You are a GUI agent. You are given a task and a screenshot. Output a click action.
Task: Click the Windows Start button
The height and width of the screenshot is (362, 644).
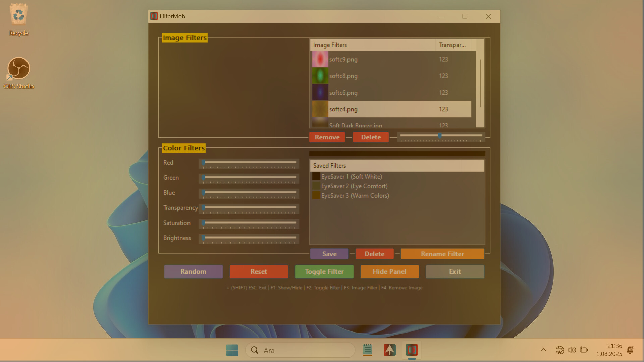pos(232,350)
